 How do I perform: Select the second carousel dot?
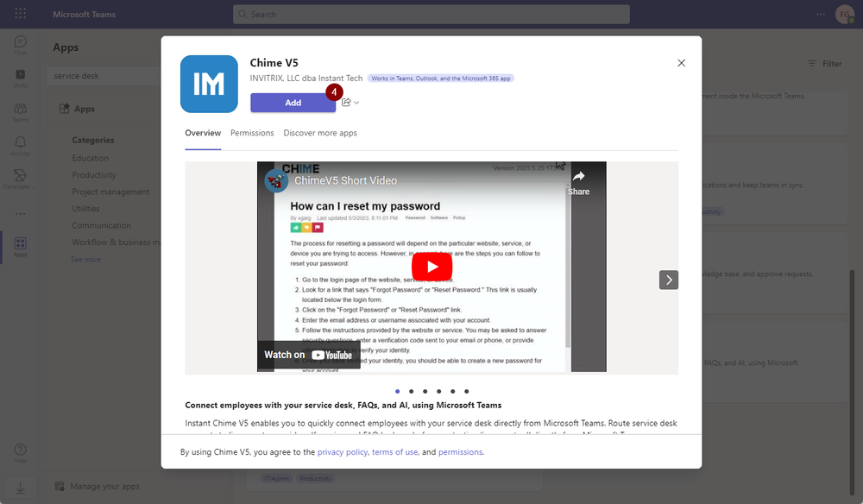pyautogui.click(x=411, y=392)
